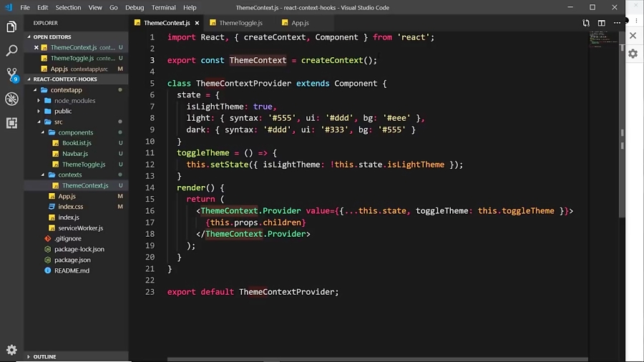Open the Debug menu
644x362 pixels.
(x=135, y=7)
